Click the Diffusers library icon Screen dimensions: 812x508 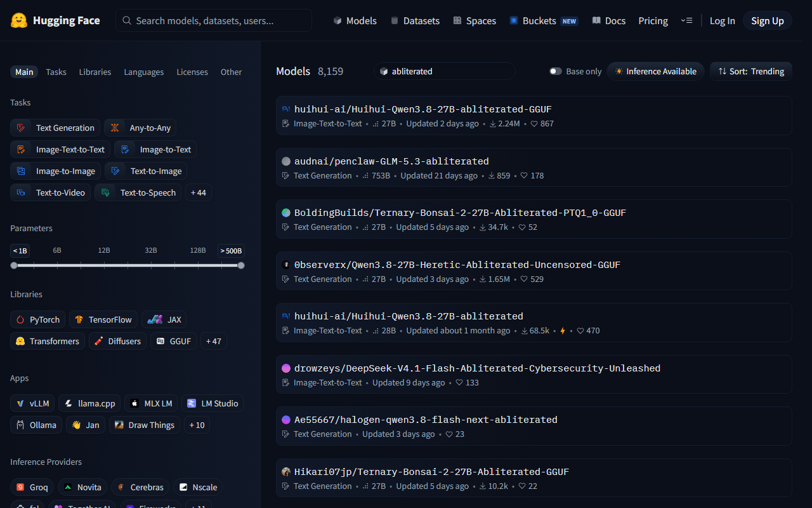point(99,341)
